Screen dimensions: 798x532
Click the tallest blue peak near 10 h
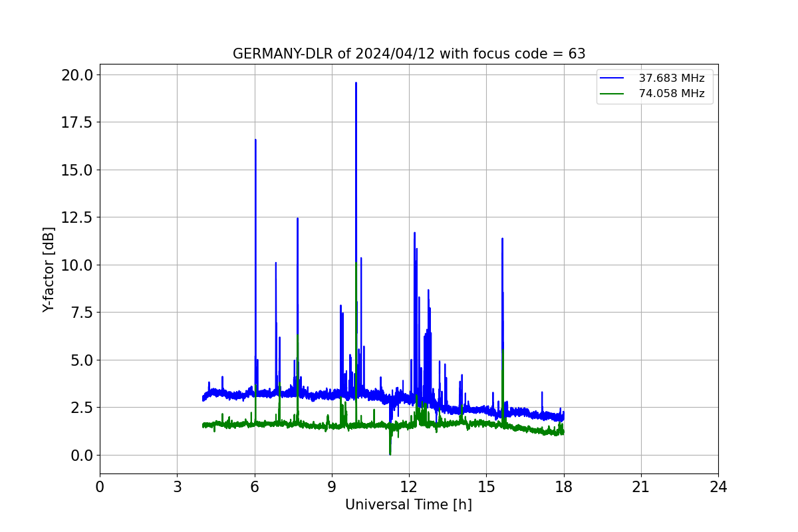tap(356, 83)
